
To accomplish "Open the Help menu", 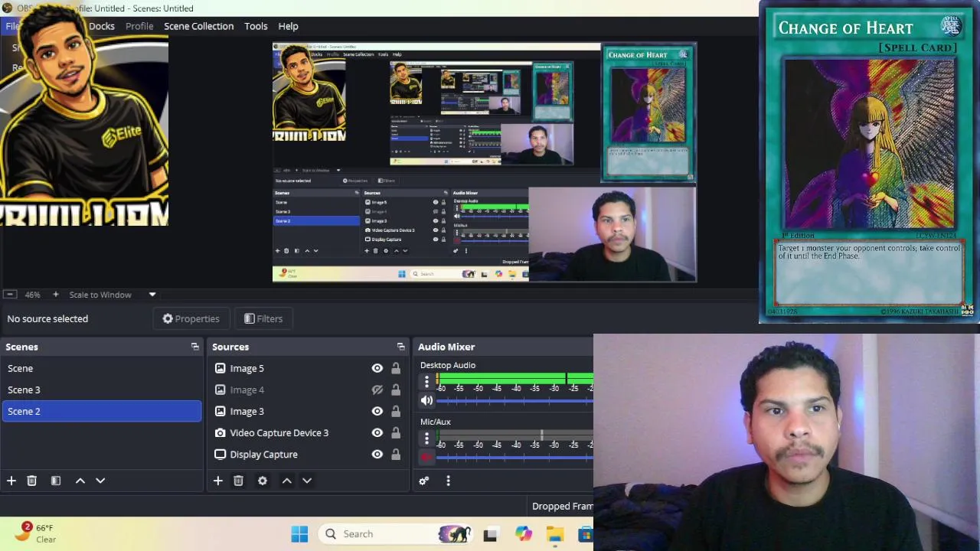I will pos(288,26).
